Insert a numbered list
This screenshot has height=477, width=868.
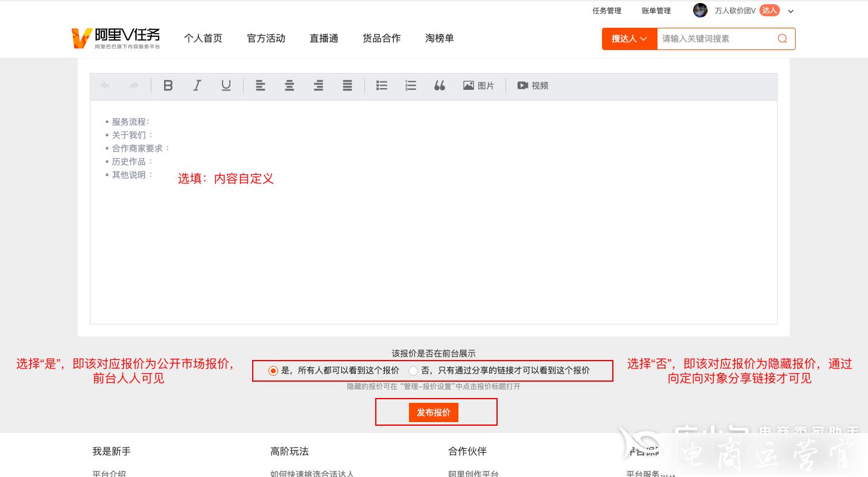[411, 86]
